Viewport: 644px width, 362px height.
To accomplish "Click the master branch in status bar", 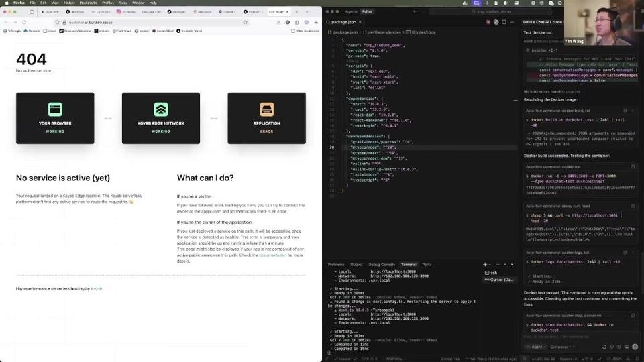I will pos(343,359).
